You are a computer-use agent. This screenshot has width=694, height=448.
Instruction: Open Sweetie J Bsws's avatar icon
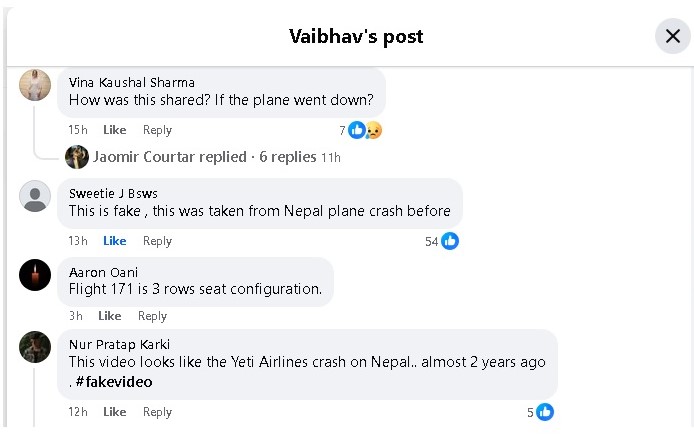point(36,196)
